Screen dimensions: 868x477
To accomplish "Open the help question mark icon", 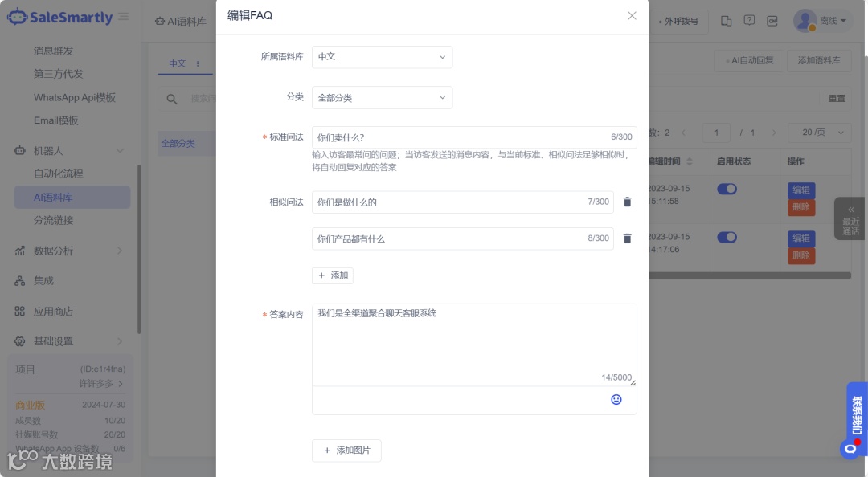I will point(749,20).
